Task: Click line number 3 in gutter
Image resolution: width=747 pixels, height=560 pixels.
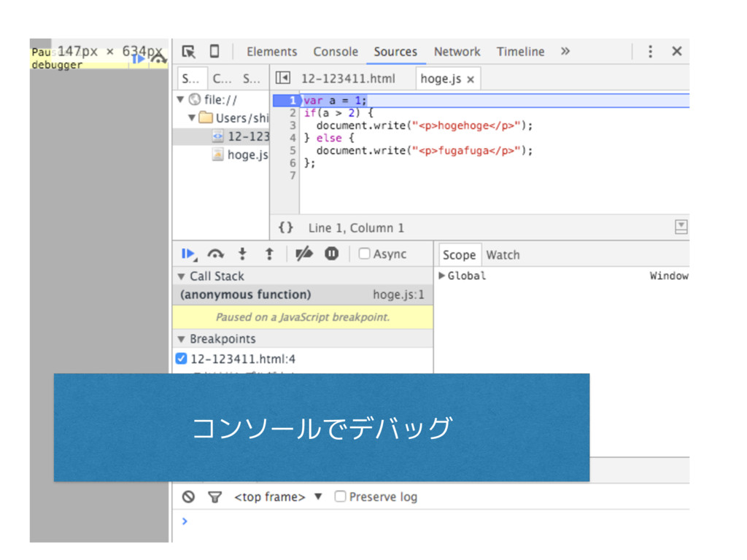Action: pos(293,125)
